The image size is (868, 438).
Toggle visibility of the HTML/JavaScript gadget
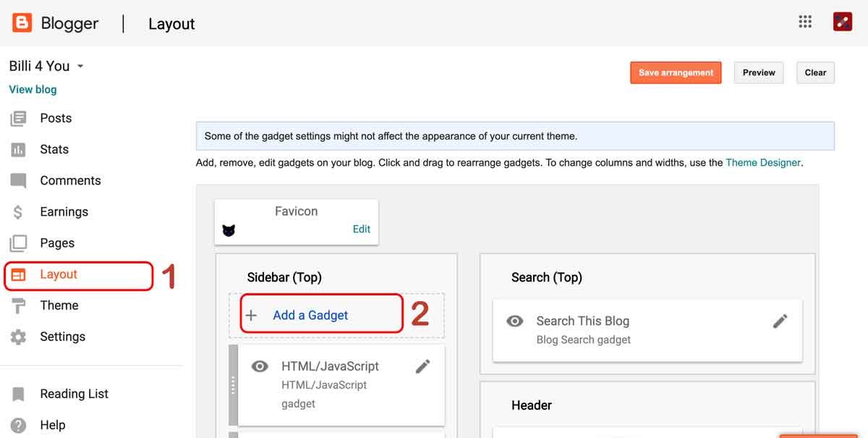click(260, 366)
